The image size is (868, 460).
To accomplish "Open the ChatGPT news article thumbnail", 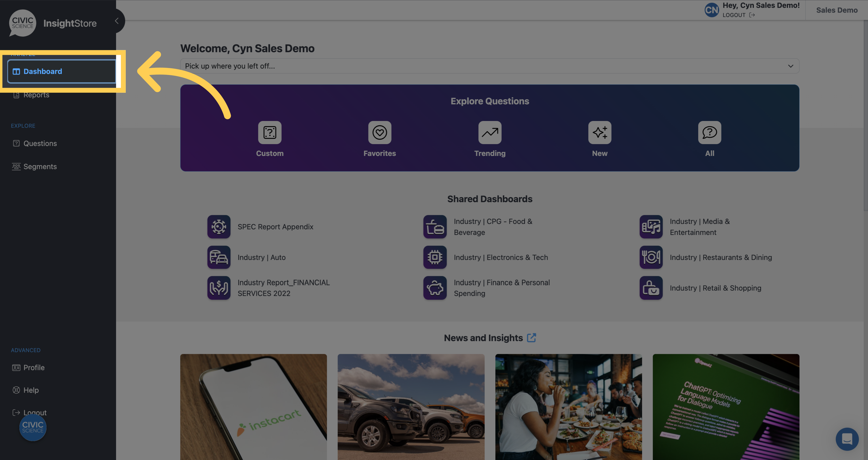I will (x=726, y=407).
